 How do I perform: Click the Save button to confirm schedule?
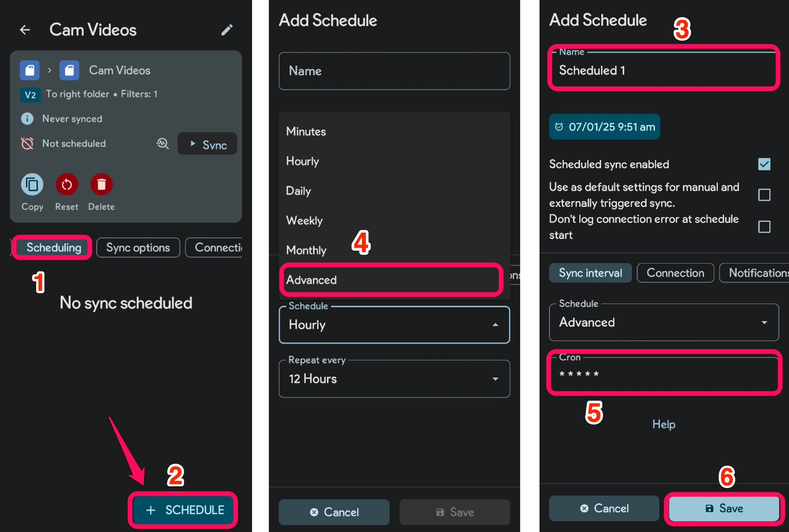coord(727,508)
